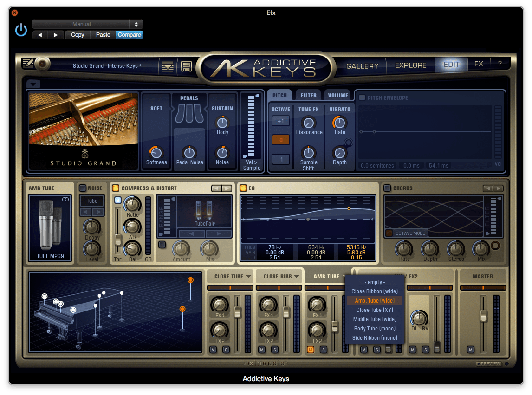Disable the Compress & Distort module

point(116,188)
